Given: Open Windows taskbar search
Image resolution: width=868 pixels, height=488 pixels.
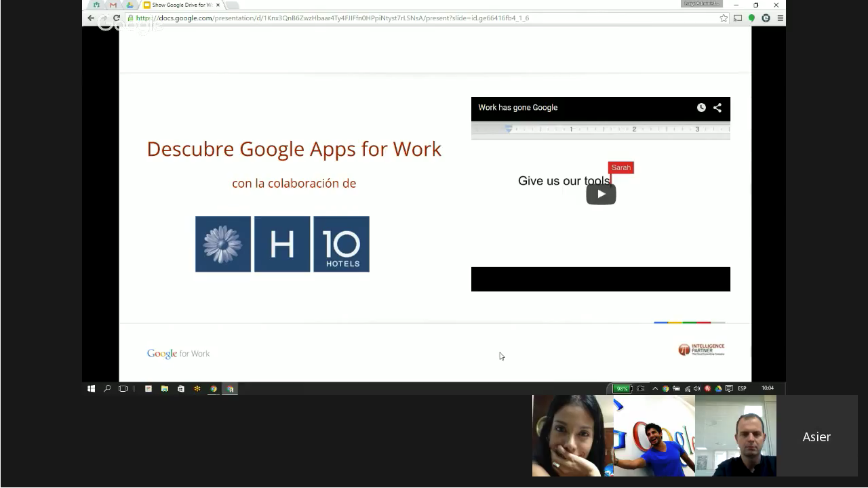Looking at the screenshot, I should (107, 388).
